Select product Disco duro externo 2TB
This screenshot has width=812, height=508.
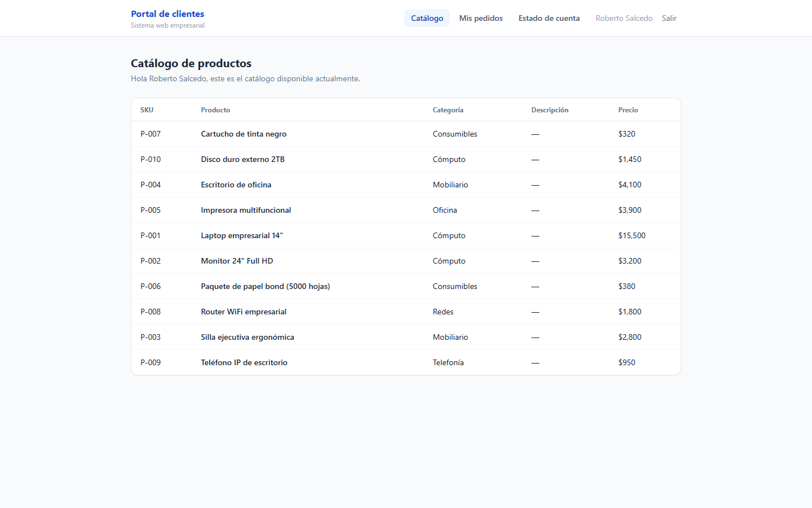242,159
